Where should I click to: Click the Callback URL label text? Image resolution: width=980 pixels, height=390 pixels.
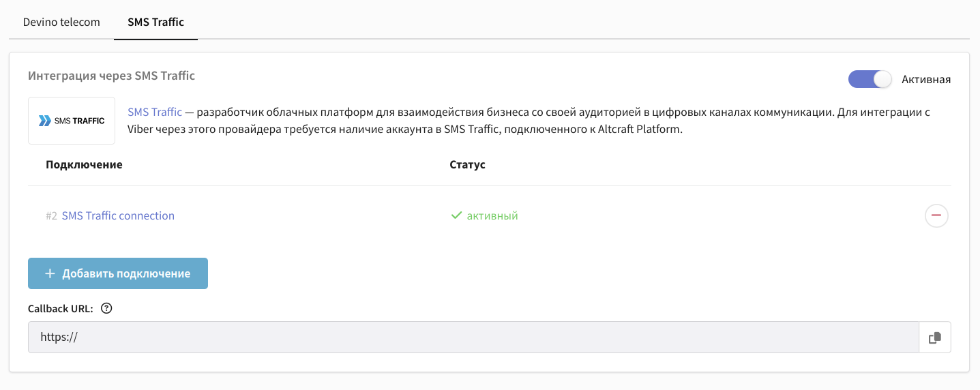point(61,308)
